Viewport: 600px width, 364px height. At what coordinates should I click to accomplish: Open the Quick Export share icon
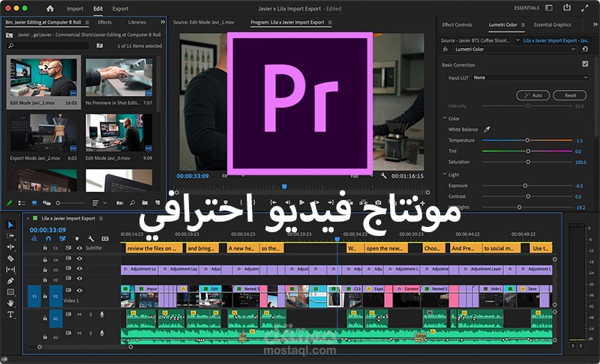click(x=567, y=7)
